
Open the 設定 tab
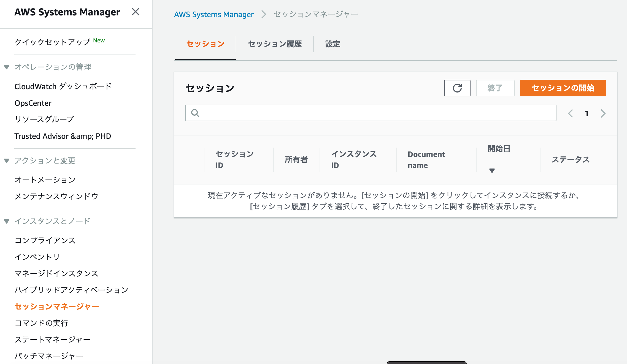click(x=333, y=44)
